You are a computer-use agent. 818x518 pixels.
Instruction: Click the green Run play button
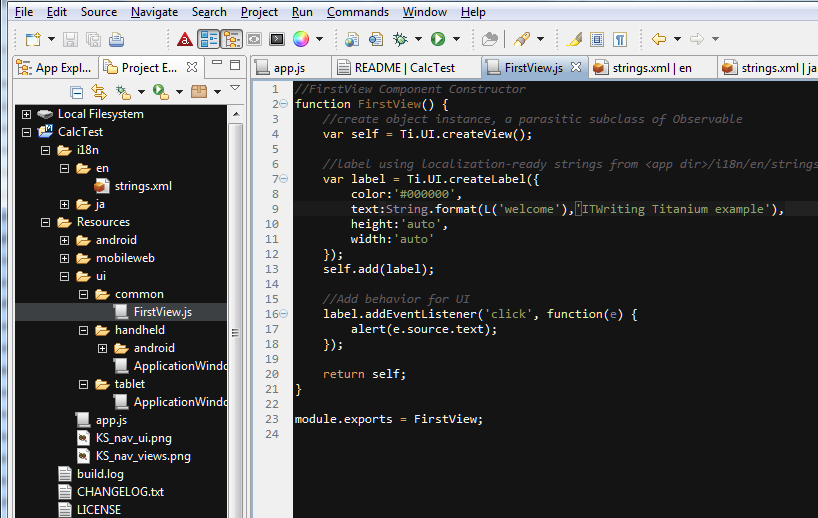(x=438, y=39)
